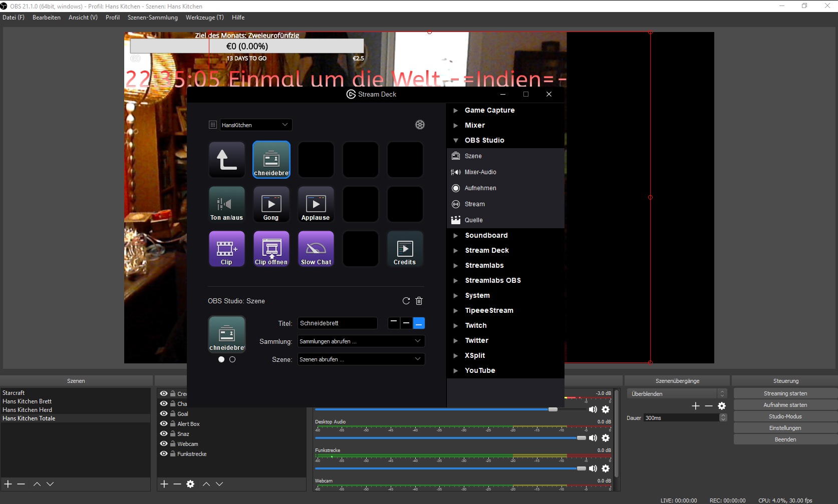Image resolution: width=838 pixels, height=504 pixels.
Task: Click the refresh icon beside OBS Studio: Szene
Action: click(x=406, y=301)
